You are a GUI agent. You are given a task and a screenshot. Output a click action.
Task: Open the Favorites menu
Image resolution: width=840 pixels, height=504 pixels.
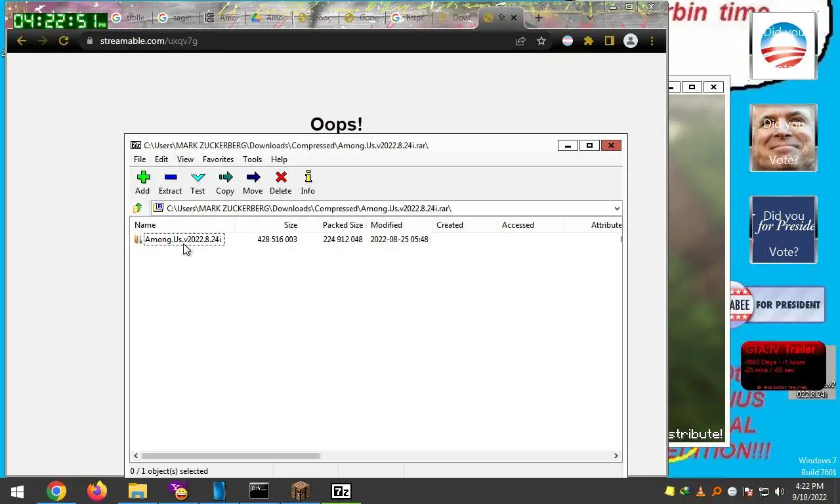coord(218,159)
